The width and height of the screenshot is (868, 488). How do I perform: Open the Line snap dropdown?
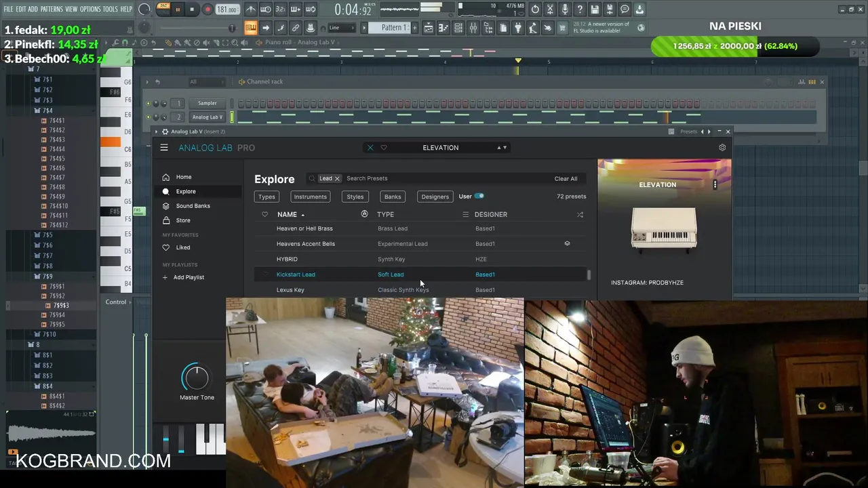[343, 28]
